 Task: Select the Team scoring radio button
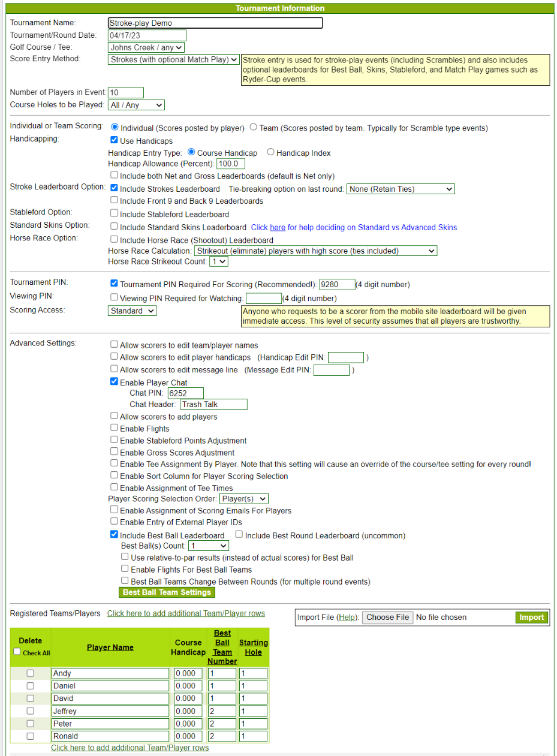pos(253,127)
